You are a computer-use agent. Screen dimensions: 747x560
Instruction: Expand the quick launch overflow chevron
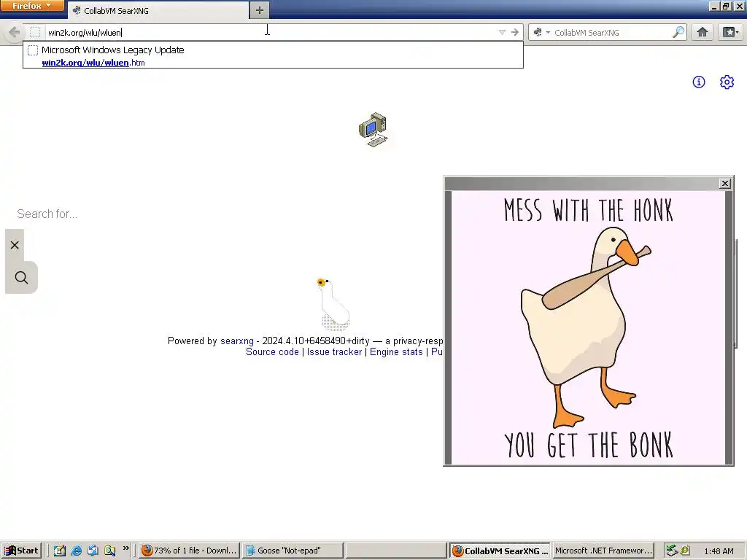pos(125,548)
